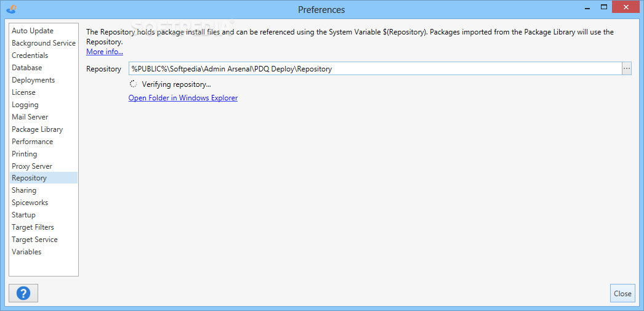644x311 pixels.
Task: Click the PDQ Deploy app icon in title bar
Action: click(13, 8)
